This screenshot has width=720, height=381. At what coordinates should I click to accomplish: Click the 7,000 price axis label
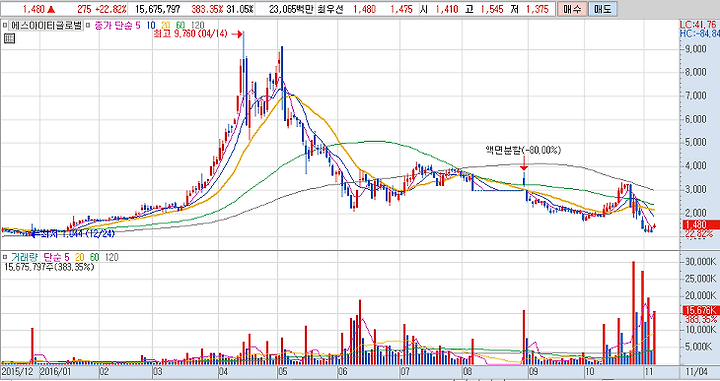(x=695, y=95)
